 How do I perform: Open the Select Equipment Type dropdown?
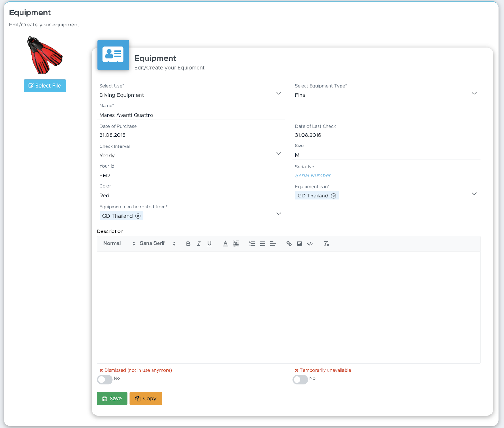[x=386, y=95]
